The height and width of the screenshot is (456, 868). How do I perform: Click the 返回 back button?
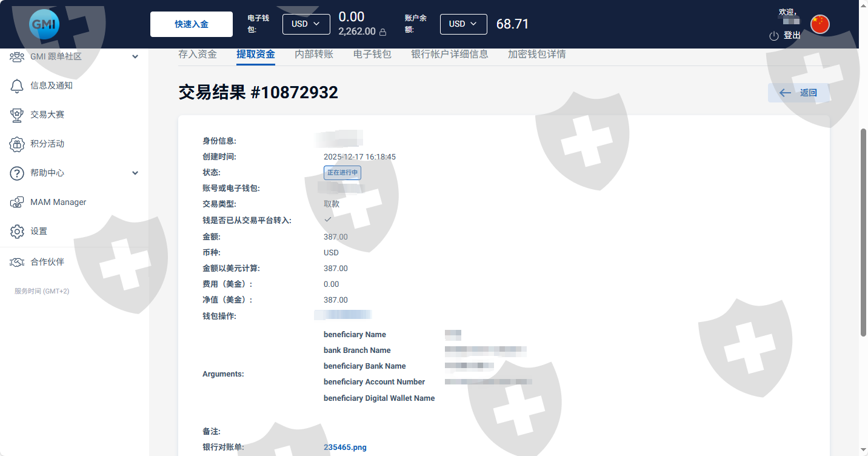[x=798, y=93]
